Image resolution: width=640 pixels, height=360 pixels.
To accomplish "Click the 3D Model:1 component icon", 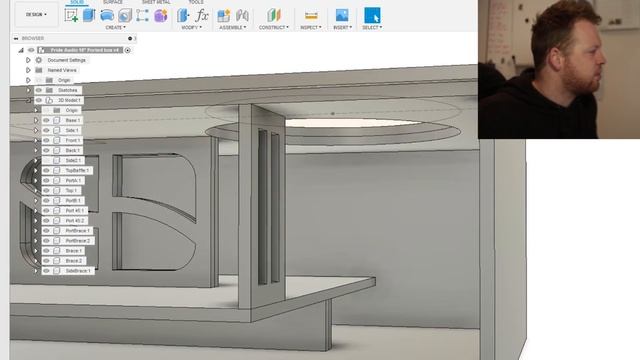I will (x=49, y=100).
